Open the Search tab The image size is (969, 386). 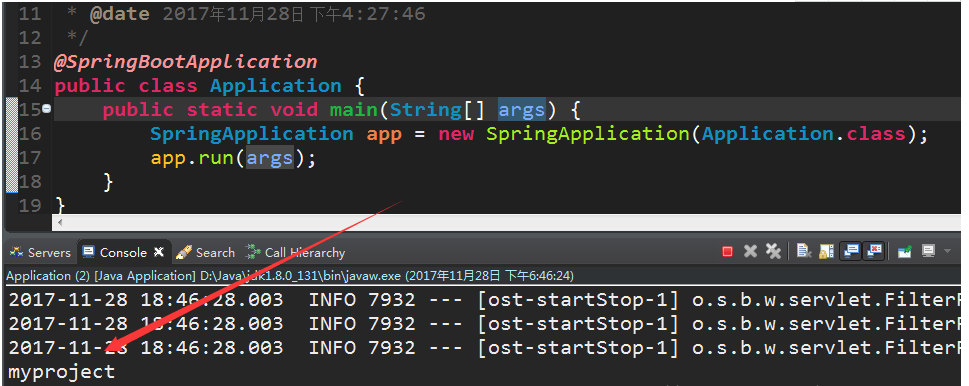point(206,253)
